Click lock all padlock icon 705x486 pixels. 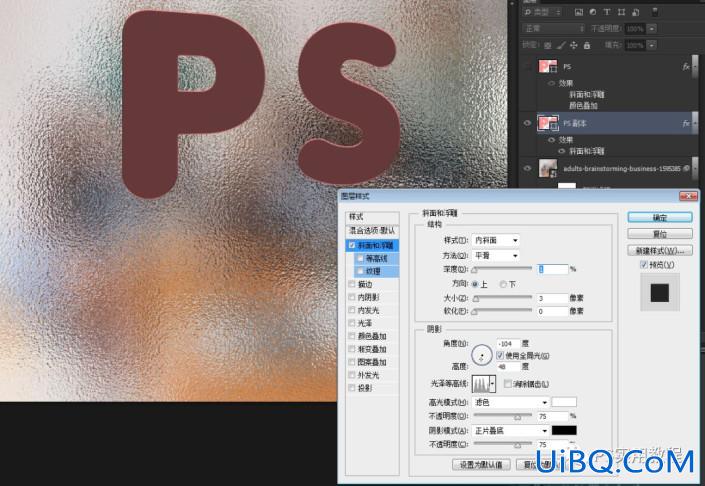pos(587,45)
